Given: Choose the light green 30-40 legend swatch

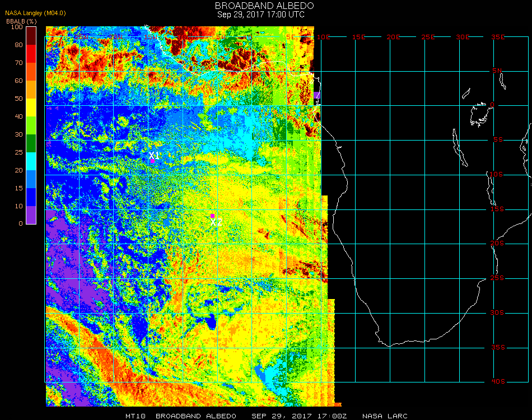Looking at the screenshot, I should point(31,125).
